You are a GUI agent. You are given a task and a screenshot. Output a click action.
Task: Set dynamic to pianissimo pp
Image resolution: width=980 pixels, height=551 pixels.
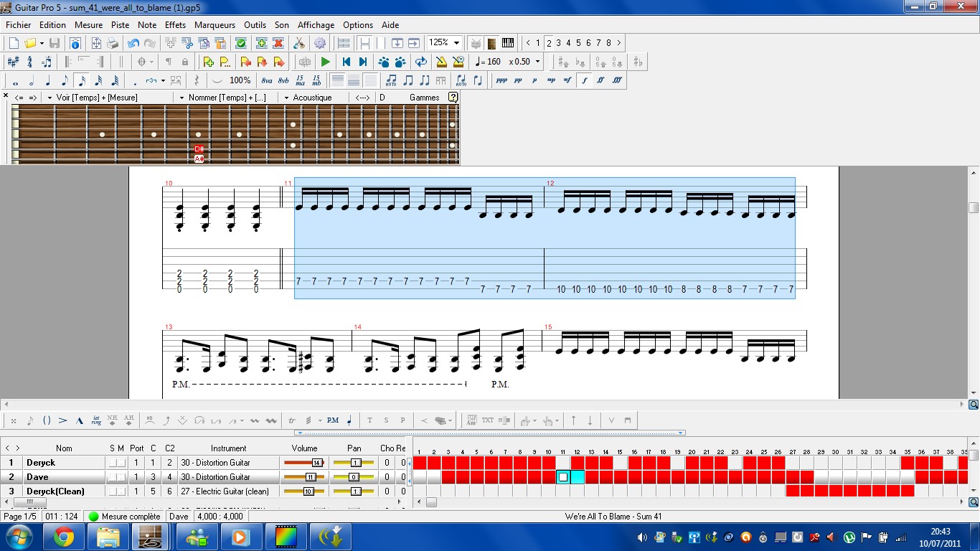click(x=518, y=80)
